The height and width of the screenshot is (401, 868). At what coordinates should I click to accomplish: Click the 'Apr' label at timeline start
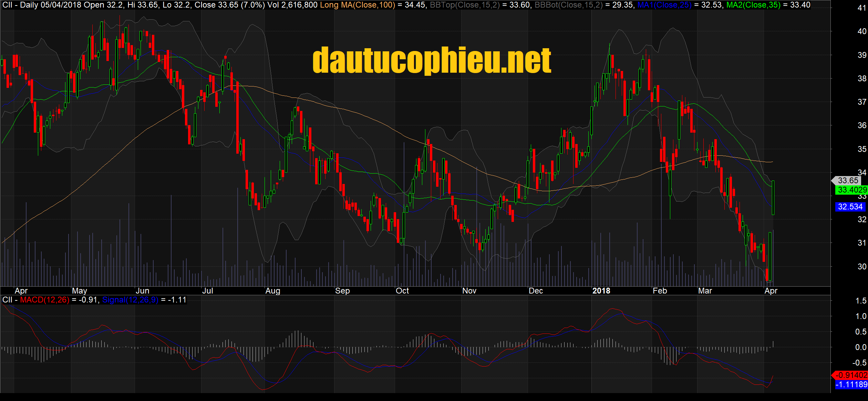21,291
